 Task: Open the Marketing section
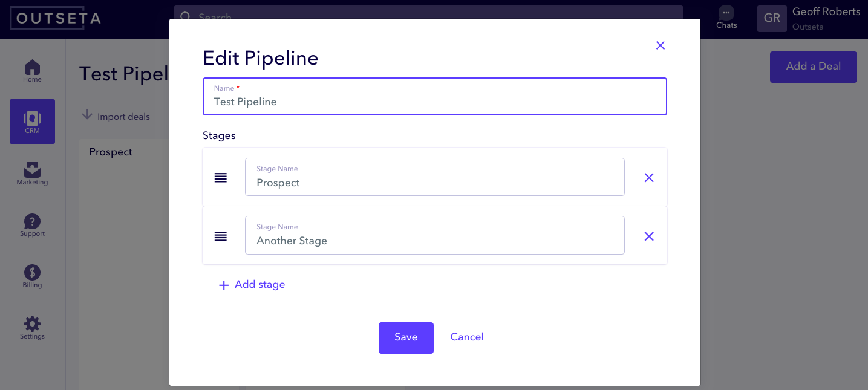click(x=32, y=174)
